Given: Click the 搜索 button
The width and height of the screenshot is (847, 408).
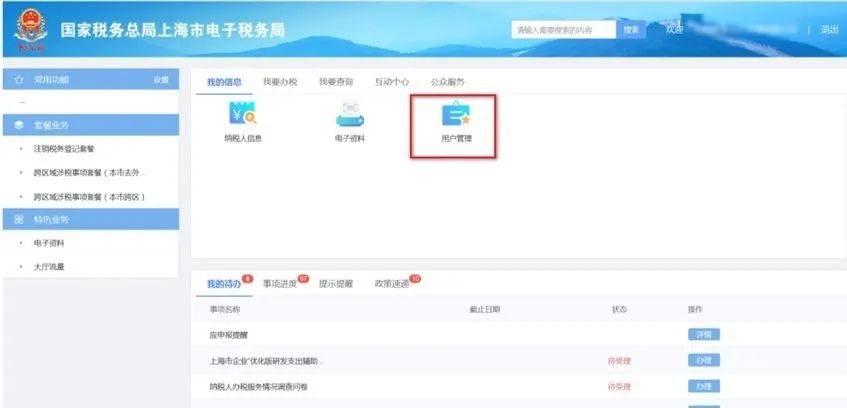Looking at the screenshot, I should (631, 30).
